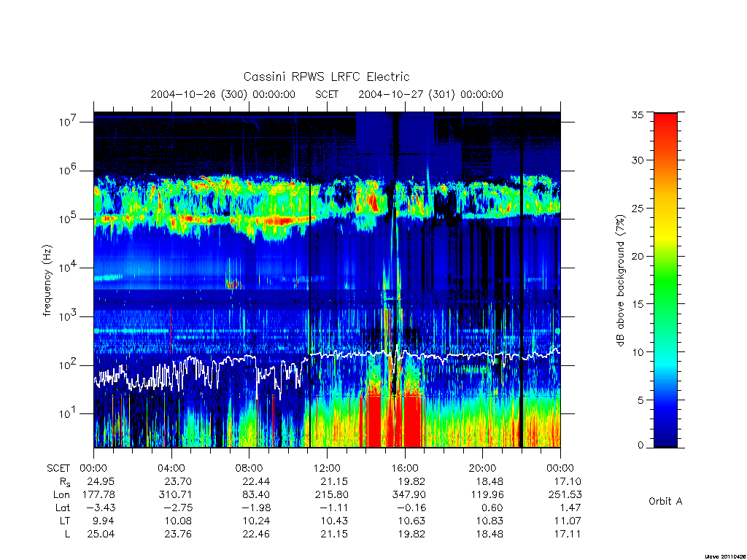
Task: Click the Lon value 347.90
Action: pos(409,495)
